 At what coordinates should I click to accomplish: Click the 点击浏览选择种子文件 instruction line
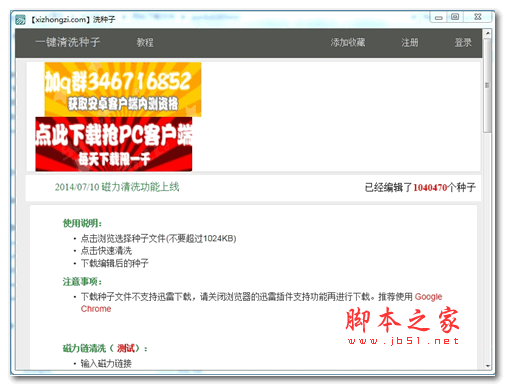tap(158, 238)
